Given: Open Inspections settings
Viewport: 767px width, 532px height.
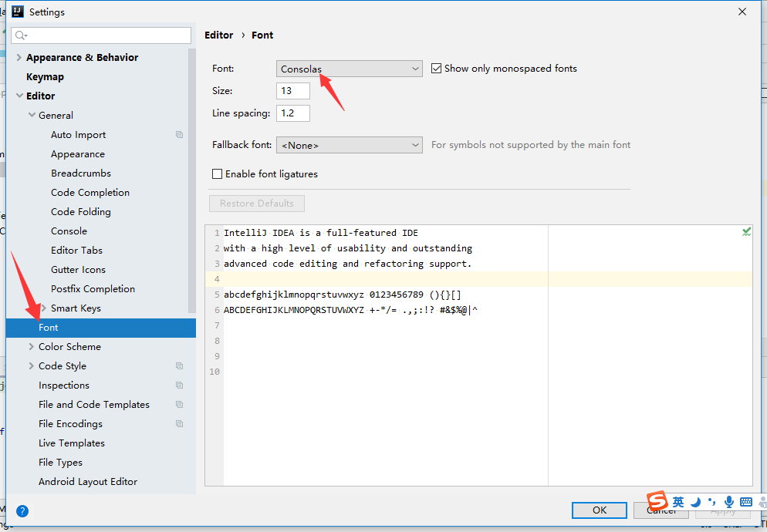Looking at the screenshot, I should [x=64, y=386].
